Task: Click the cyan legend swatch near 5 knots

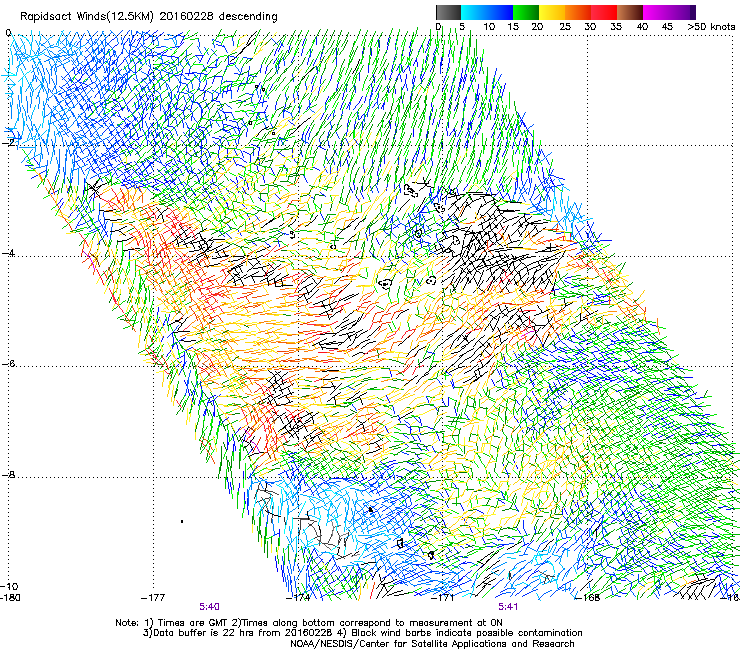Action: (474, 12)
